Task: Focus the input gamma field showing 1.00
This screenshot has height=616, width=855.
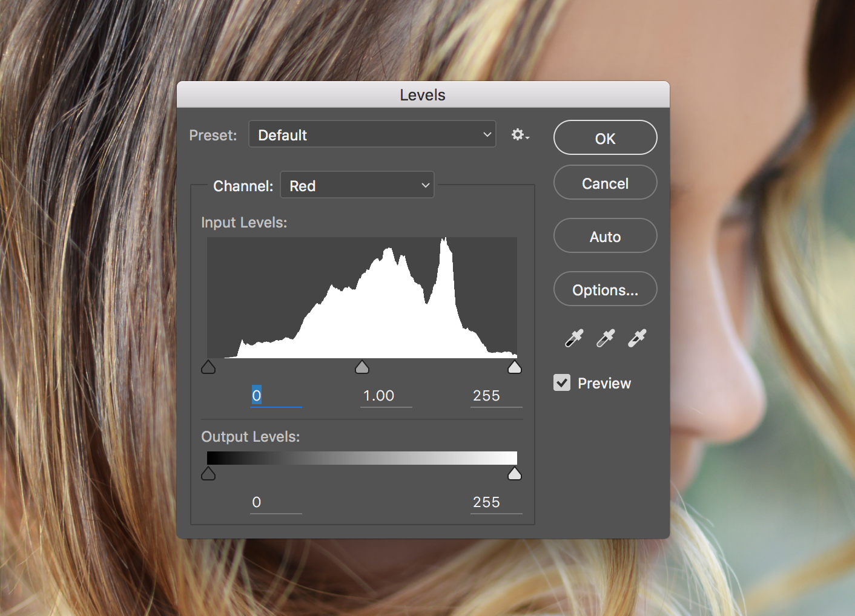Action: pyautogui.click(x=386, y=396)
